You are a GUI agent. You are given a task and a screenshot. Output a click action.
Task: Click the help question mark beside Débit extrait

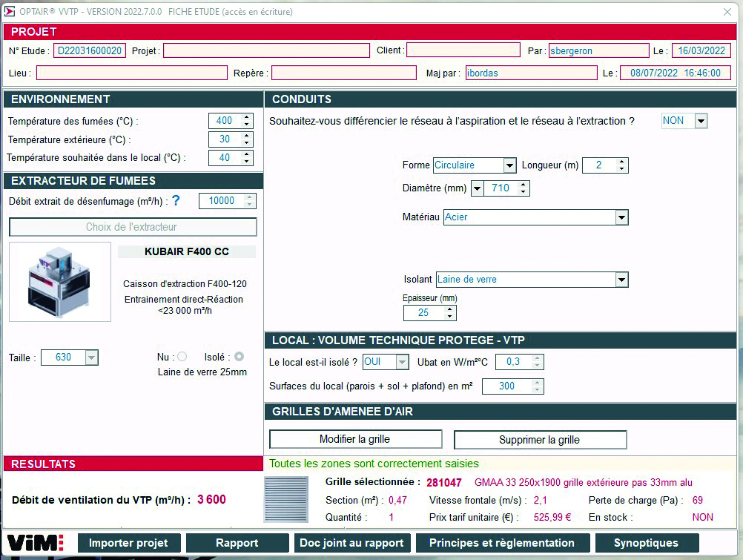pyautogui.click(x=176, y=200)
